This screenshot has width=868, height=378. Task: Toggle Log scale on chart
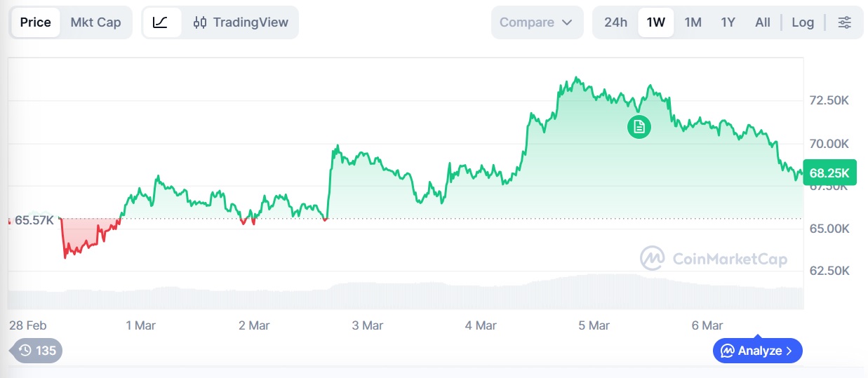(x=803, y=22)
